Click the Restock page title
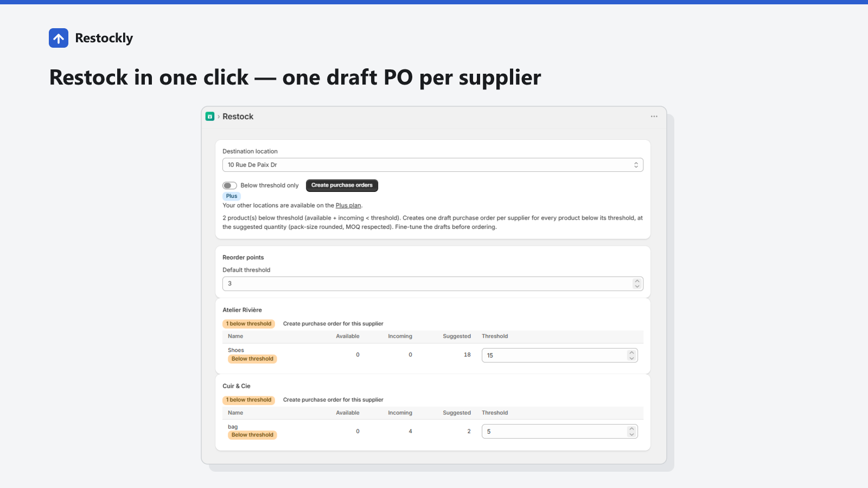The image size is (868, 488). pos(238,117)
